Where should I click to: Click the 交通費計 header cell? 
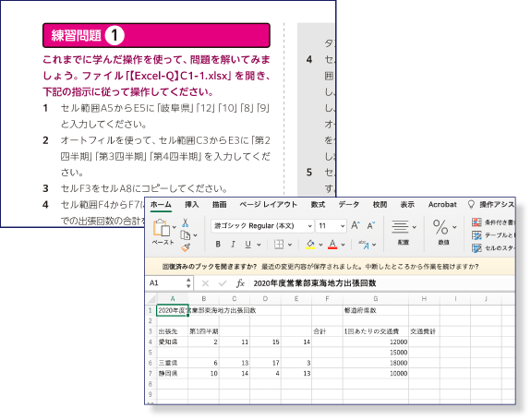[424, 331]
